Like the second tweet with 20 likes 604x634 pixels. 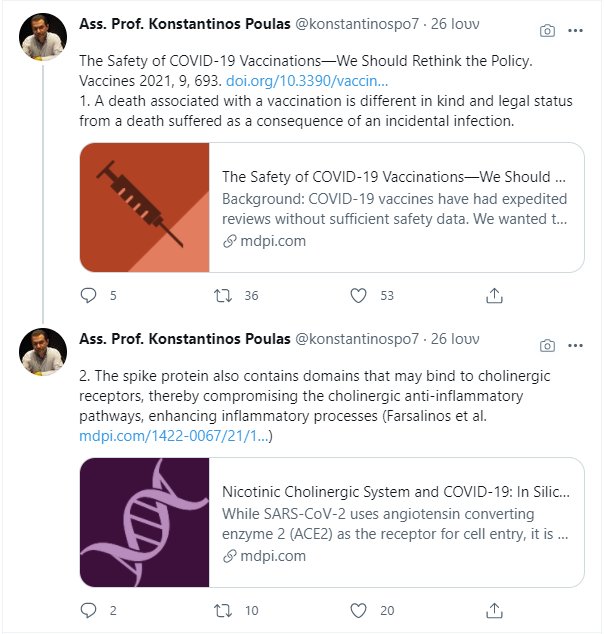pos(360,610)
